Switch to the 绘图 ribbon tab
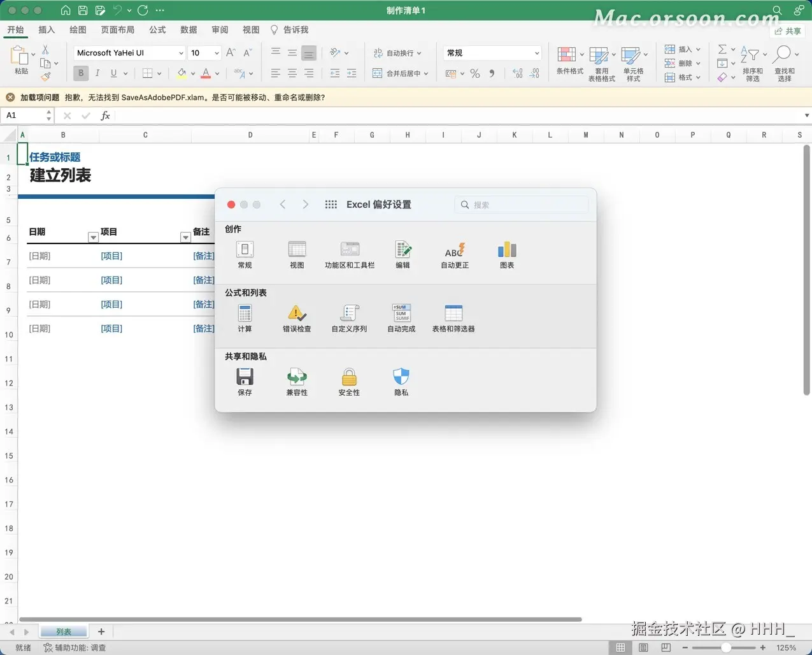812x655 pixels. pos(78,30)
